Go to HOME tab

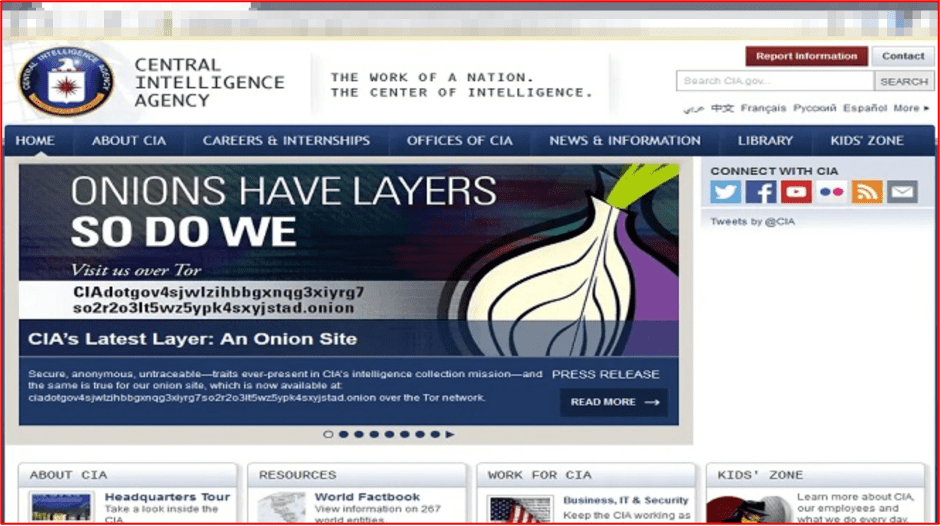(35, 141)
